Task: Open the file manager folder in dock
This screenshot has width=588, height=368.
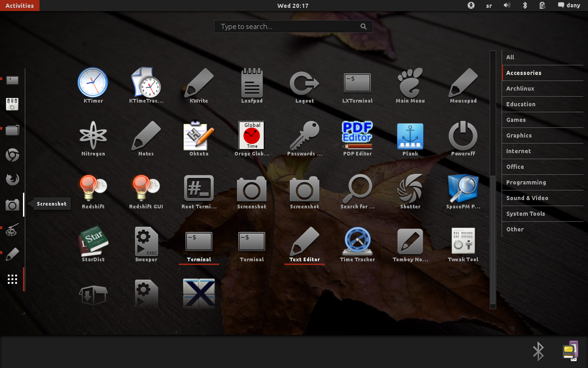Action: (12, 130)
